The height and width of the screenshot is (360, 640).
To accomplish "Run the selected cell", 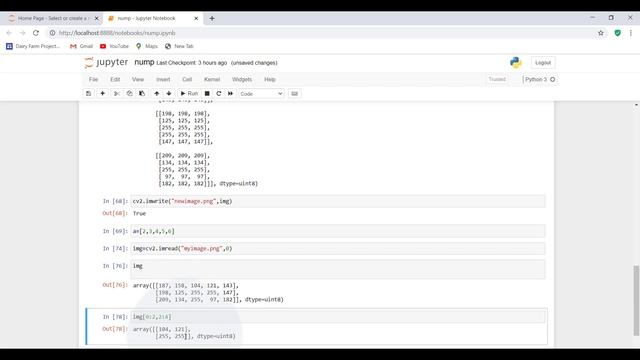I will click(x=189, y=93).
